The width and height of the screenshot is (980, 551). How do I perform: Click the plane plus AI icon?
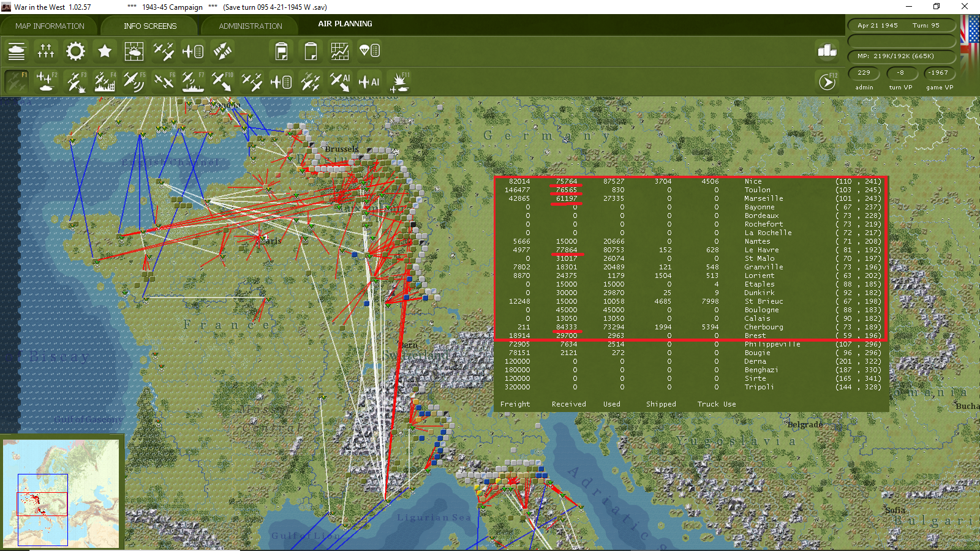coord(369,81)
